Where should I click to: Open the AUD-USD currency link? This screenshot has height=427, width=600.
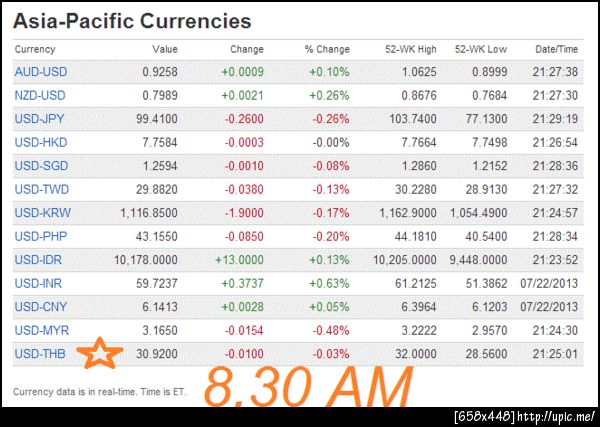point(40,72)
